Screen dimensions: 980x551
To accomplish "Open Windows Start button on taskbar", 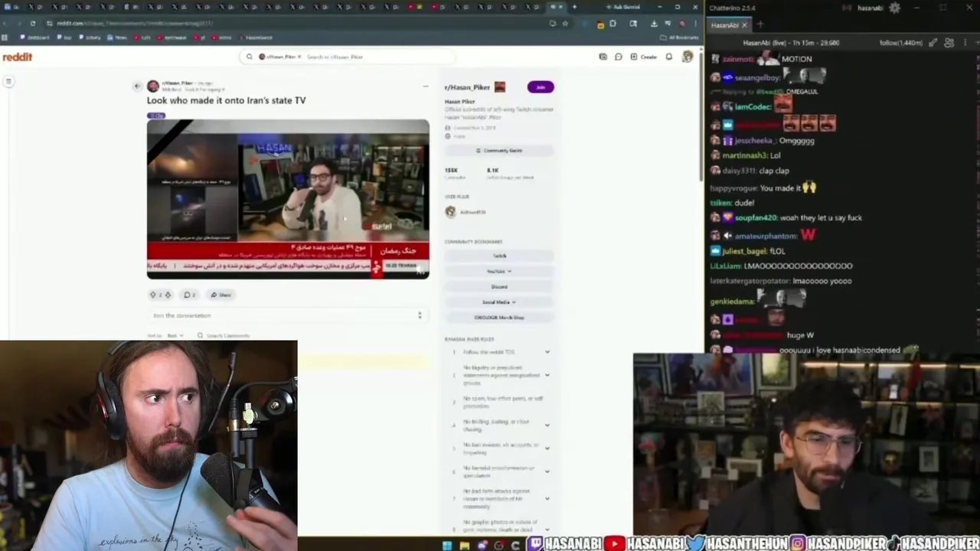I will tap(447, 546).
